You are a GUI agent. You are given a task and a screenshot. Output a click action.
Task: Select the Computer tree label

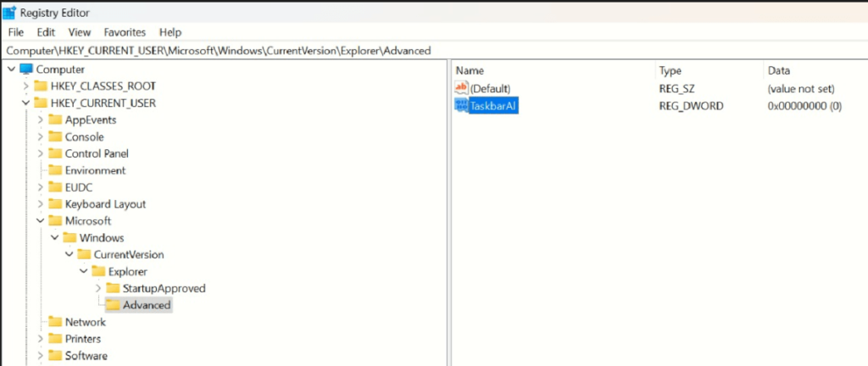60,69
